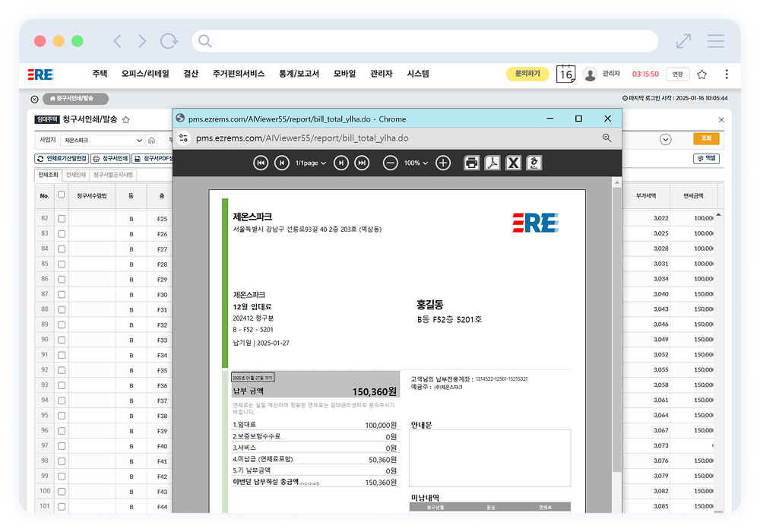Open the 사업지 dropdown showing 제온스파크

[x=103, y=140]
